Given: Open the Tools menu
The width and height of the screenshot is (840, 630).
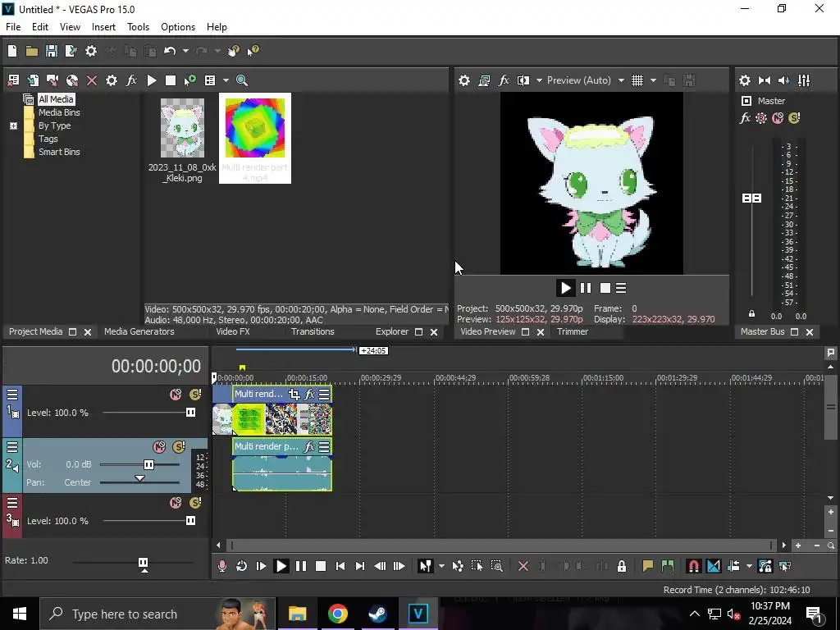Looking at the screenshot, I should pos(138,27).
